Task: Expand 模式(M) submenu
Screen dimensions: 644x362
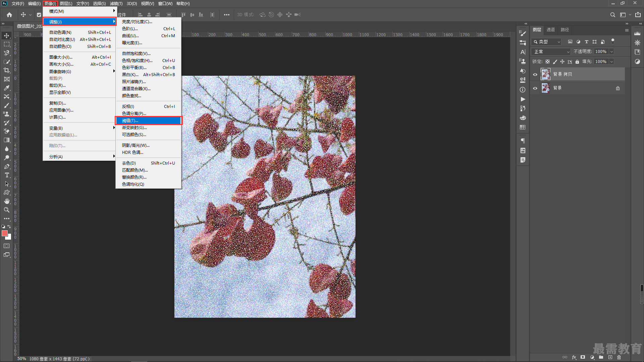Action: [79, 11]
